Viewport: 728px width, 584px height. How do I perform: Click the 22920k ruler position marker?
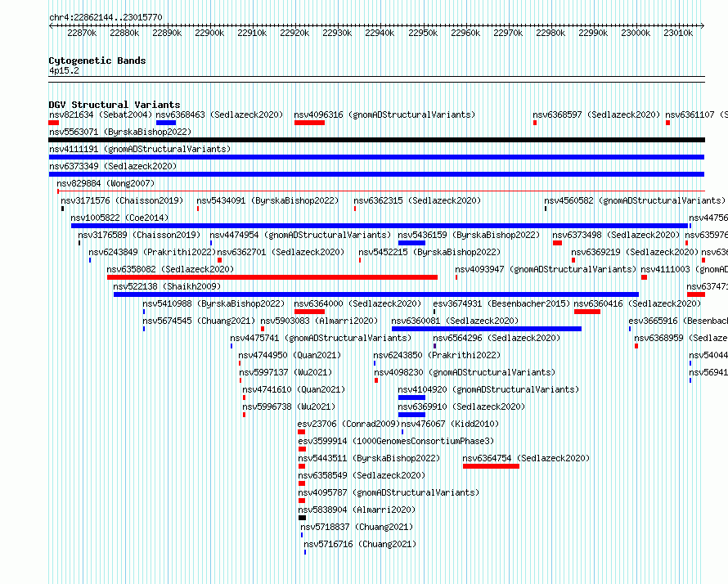294,33
